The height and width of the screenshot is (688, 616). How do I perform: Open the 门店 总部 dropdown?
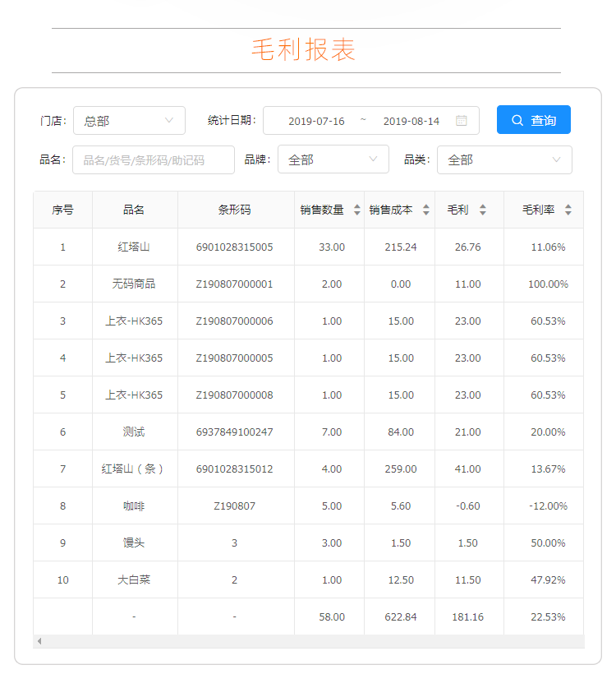point(129,120)
